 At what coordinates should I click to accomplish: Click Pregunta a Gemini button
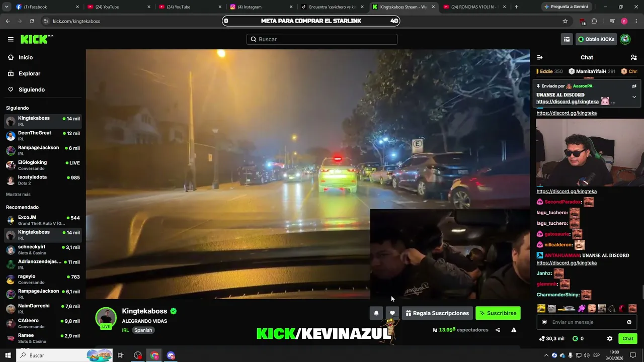click(x=566, y=7)
